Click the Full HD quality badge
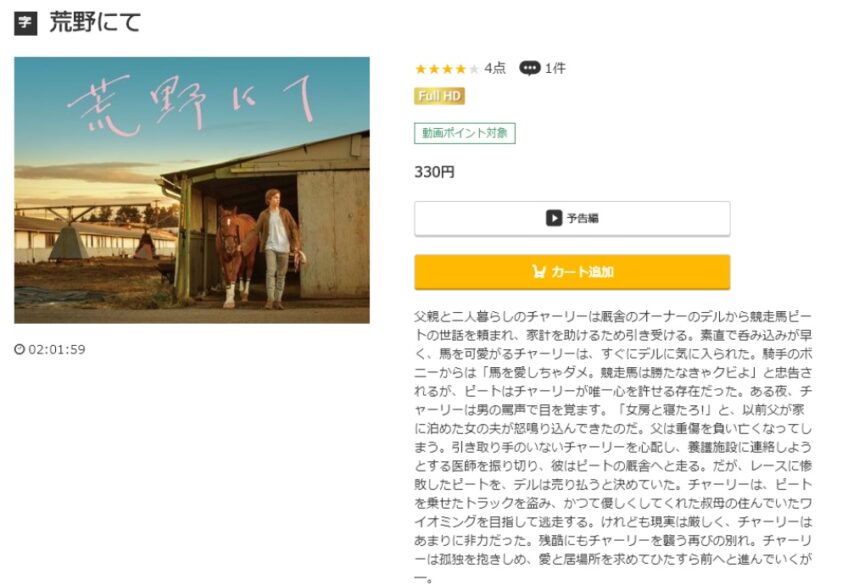848x585 pixels. coord(440,96)
